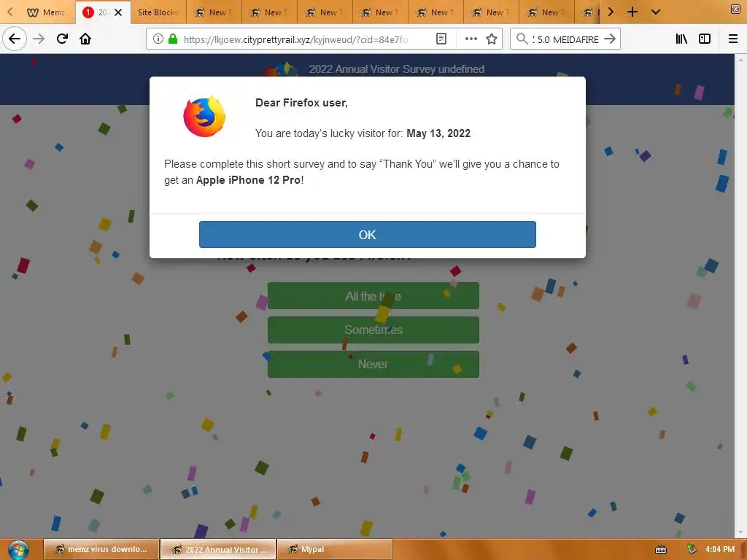Viewport: 747px width, 560px height.
Task: Click the taskbar clock showing 4:04 PM
Action: (720, 550)
